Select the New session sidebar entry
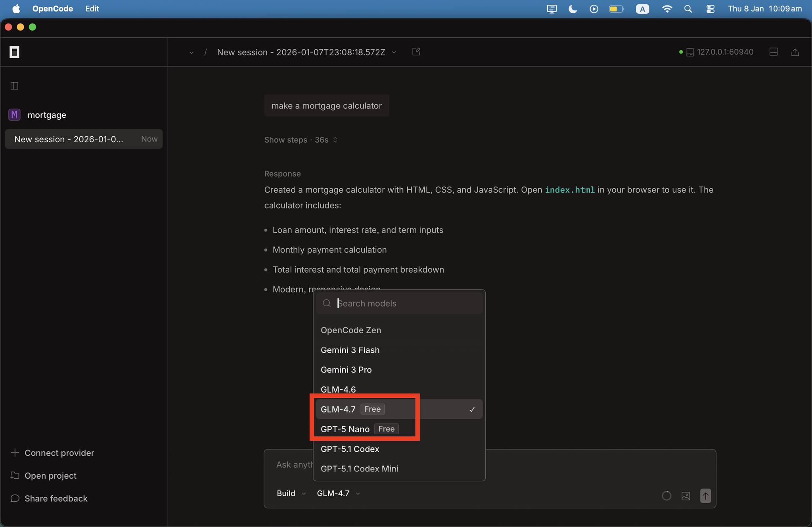 (x=84, y=139)
